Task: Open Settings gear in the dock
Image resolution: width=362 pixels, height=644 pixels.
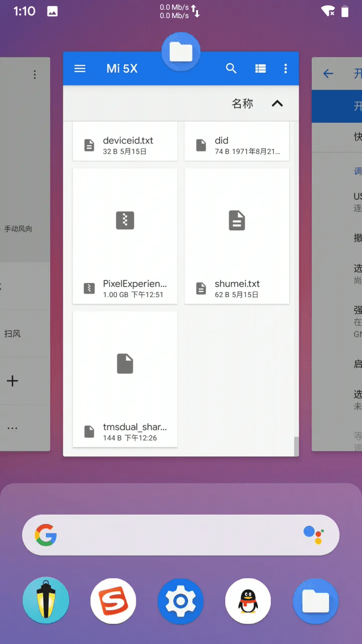Action: click(x=180, y=601)
